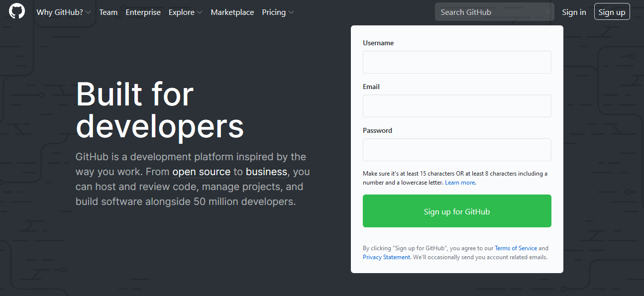
Task: Follow the business link
Action: pyautogui.click(x=266, y=171)
